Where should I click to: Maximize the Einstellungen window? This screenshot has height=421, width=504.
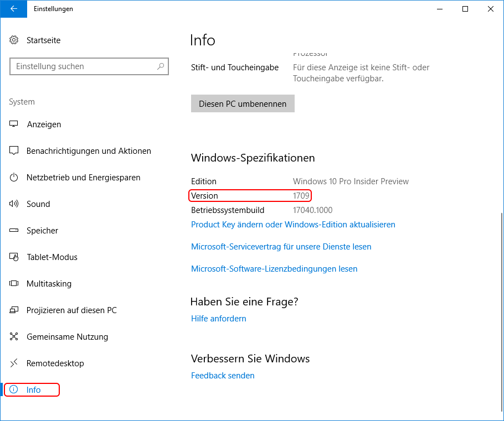click(465, 9)
